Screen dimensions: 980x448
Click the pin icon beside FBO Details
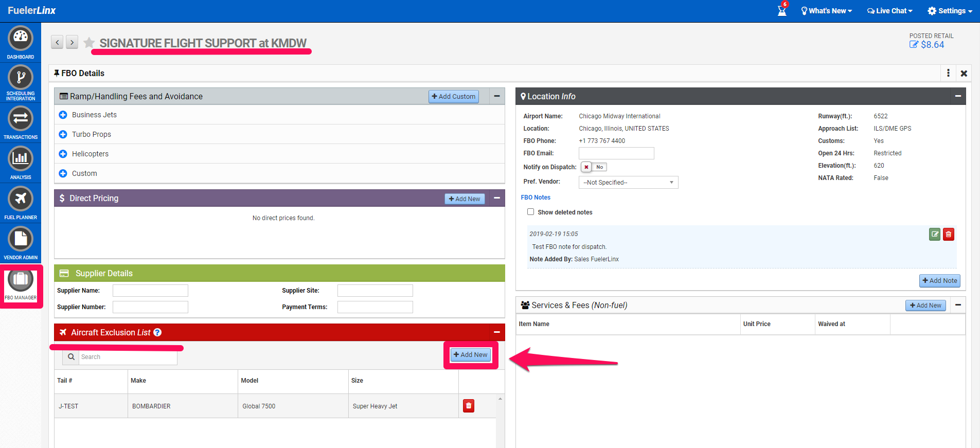(x=57, y=73)
